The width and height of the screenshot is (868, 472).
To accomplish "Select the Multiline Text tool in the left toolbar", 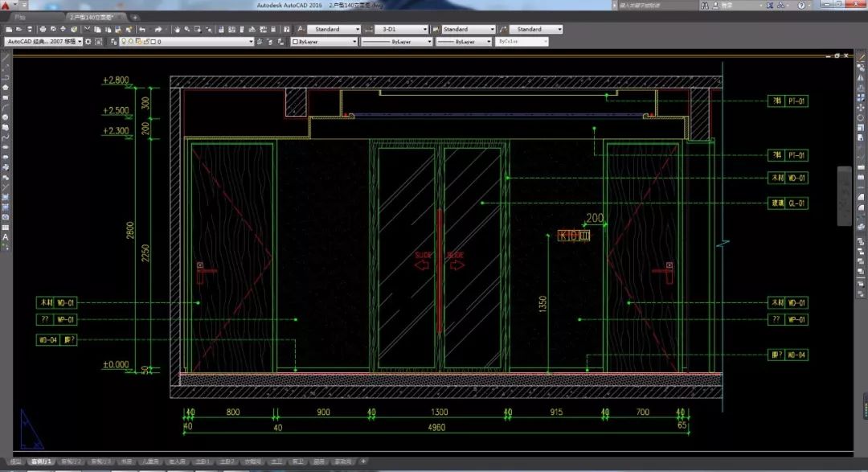I will point(6,237).
